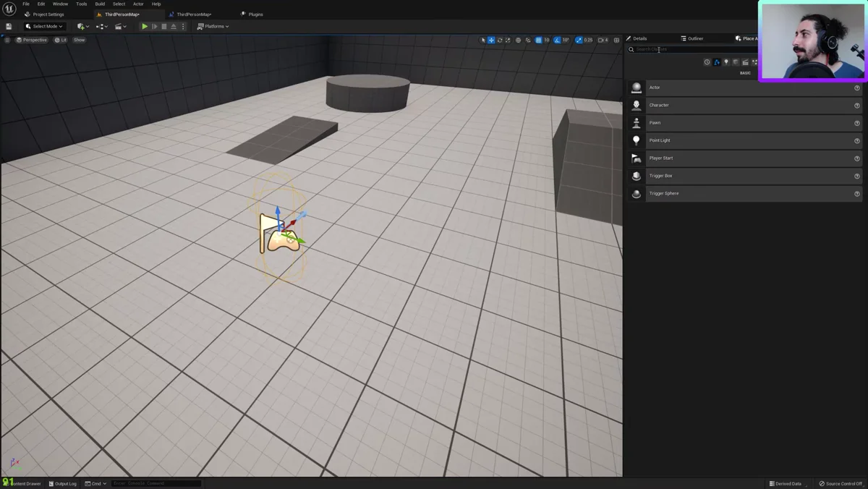
Task: Open help icon for Point Light row
Action: [x=857, y=141]
